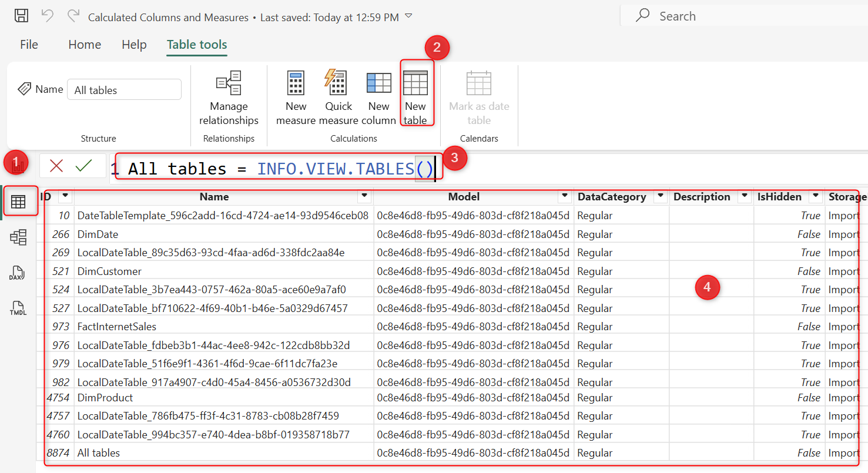The image size is (868, 473).
Task: Click the table Name input field
Action: tap(124, 90)
